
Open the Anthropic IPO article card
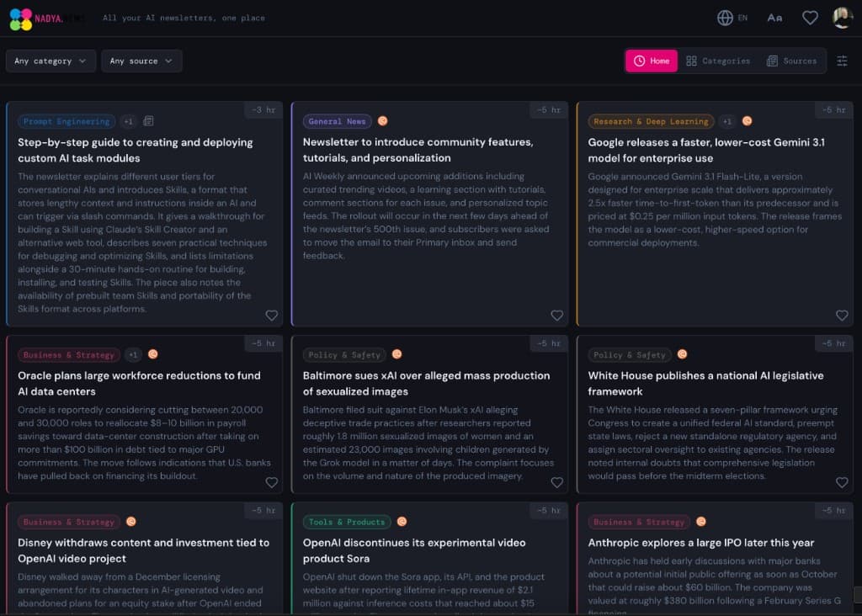[700, 543]
